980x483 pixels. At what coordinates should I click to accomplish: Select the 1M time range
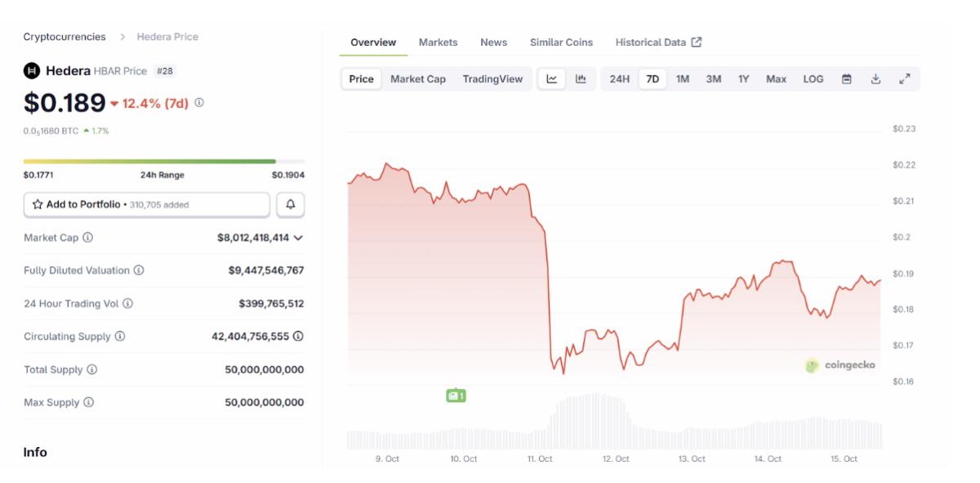[x=683, y=79]
